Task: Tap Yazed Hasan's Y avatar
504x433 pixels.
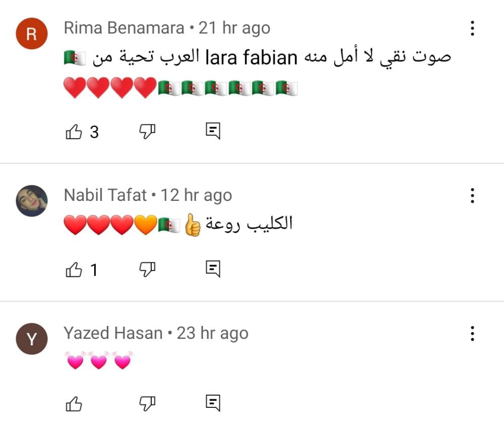Action: pyautogui.click(x=32, y=339)
